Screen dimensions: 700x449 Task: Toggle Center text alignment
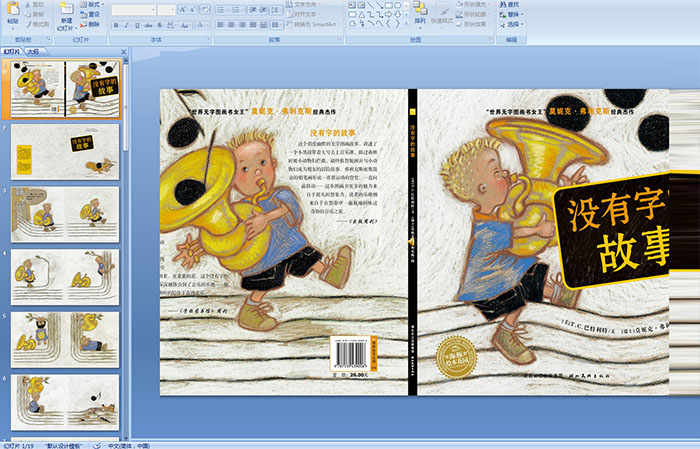[231, 25]
